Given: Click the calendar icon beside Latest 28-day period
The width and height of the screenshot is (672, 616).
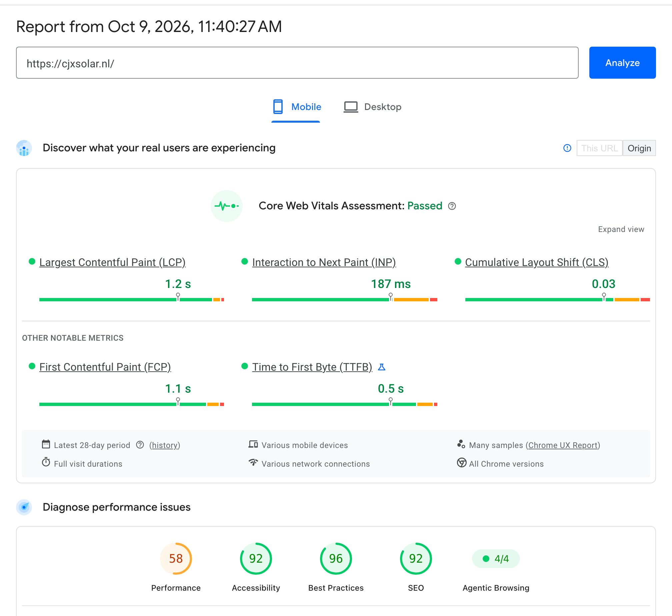Looking at the screenshot, I should [x=46, y=444].
